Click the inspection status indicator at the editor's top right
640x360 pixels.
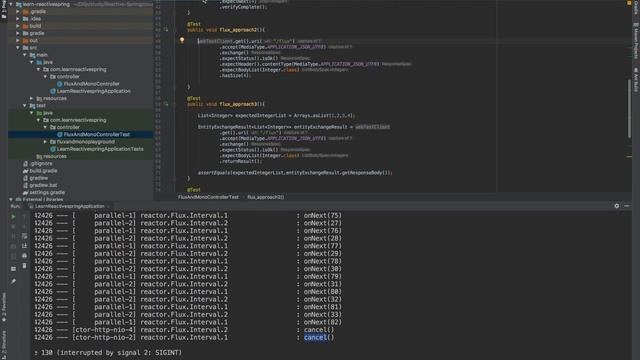click(x=629, y=3)
